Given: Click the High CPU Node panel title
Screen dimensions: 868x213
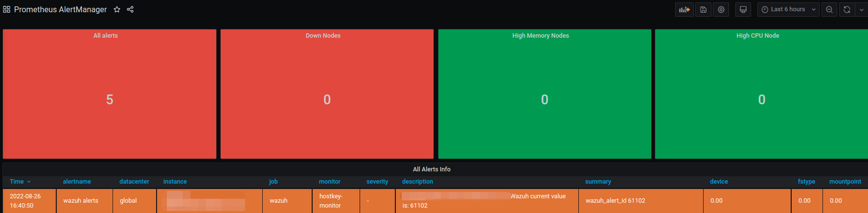Looking at the screenshot, I should (x=757, y=36).
